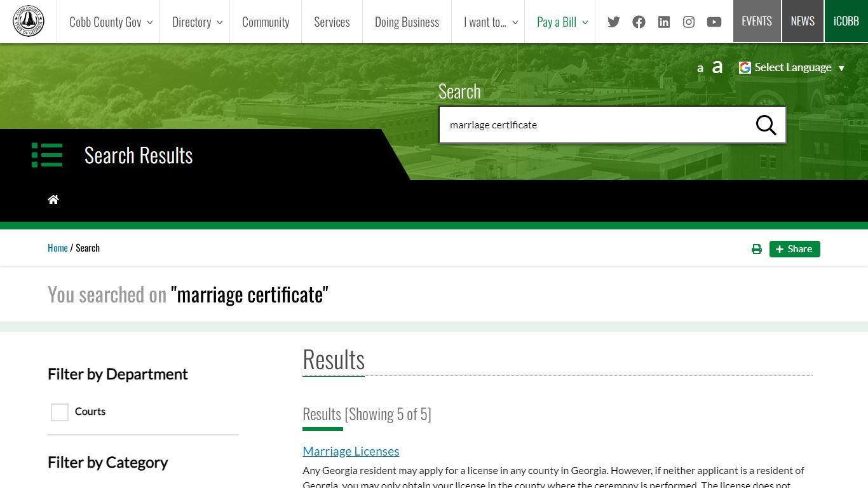Expand the Cobb County Gov menu

point(111,22)
